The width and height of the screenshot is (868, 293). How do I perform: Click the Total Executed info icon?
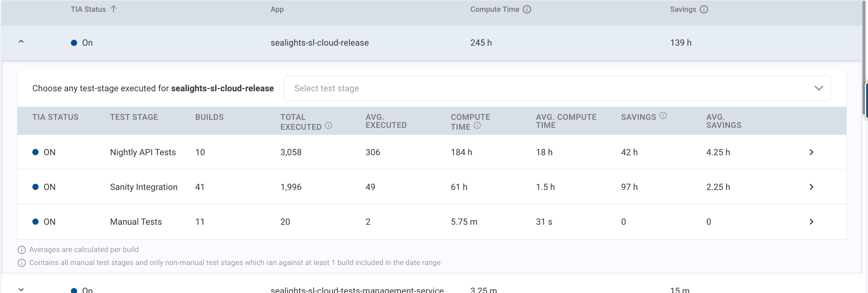point(329,126)
